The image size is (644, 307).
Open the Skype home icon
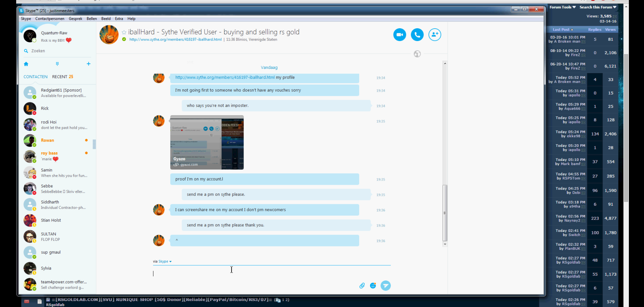pos(26,64)
